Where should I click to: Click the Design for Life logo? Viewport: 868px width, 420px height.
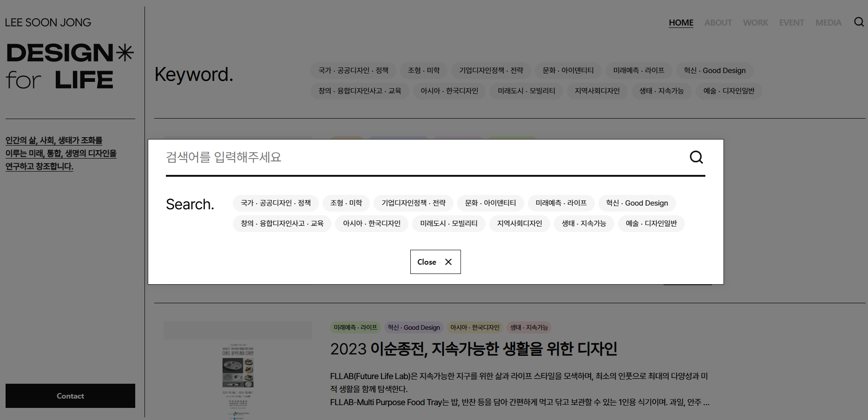(70, 66)
